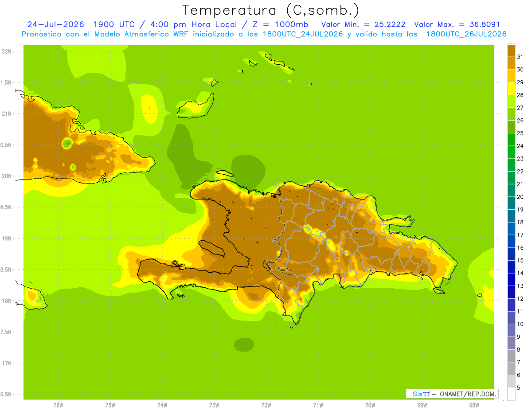
Task: Click legend value '30'
Action: click(x=520, y=70)
